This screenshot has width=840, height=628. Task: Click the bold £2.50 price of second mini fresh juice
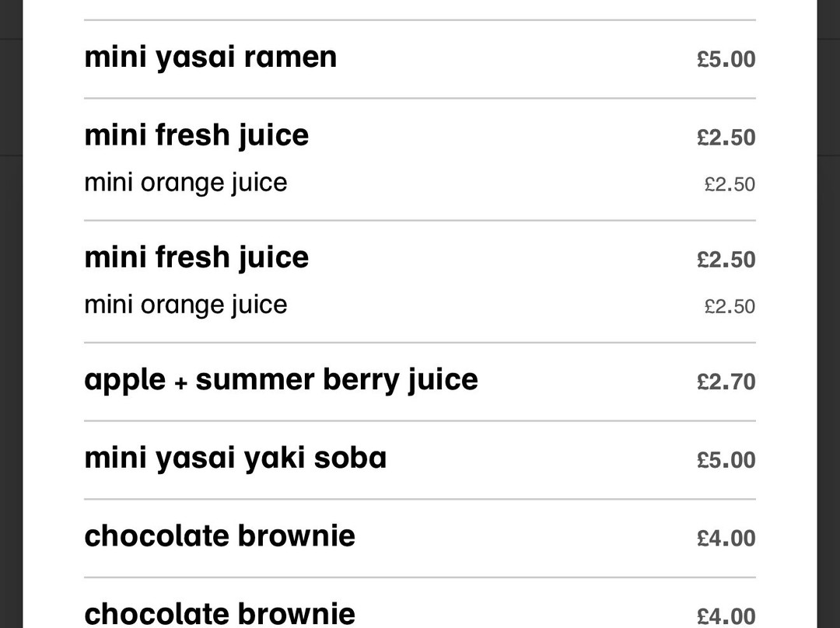[726, 260]
